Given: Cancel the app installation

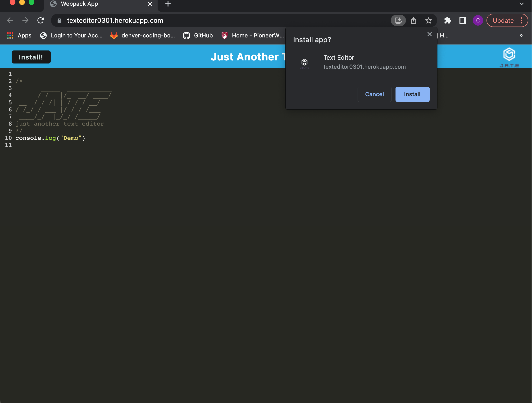Looking at the screenshot, I should point(374,94).
